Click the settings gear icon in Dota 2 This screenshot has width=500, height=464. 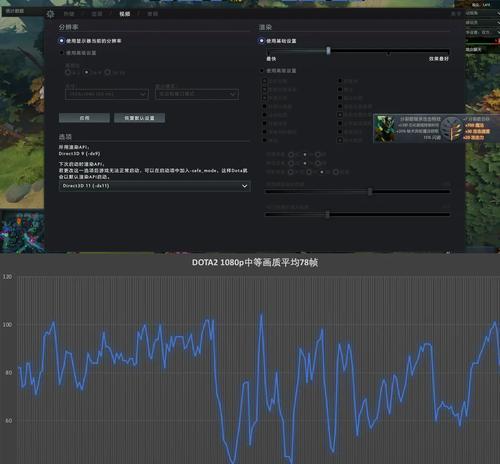click(x=50, y=14)
